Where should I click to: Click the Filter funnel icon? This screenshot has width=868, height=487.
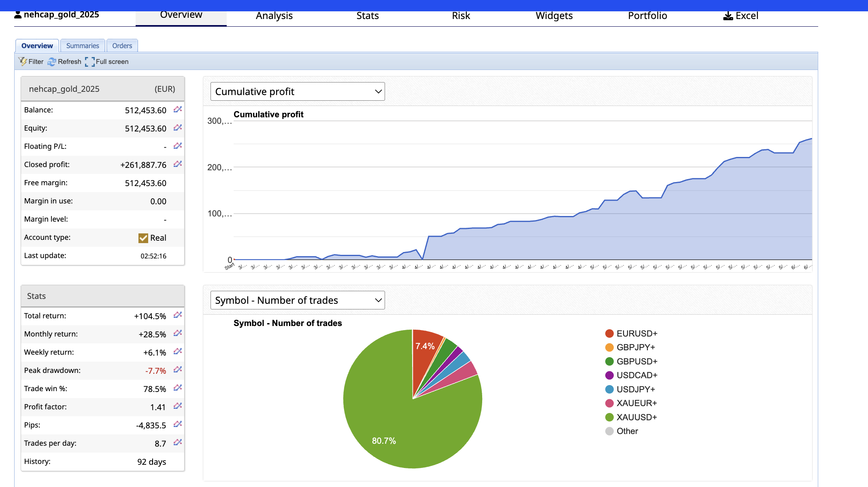(x=23, y=61)
